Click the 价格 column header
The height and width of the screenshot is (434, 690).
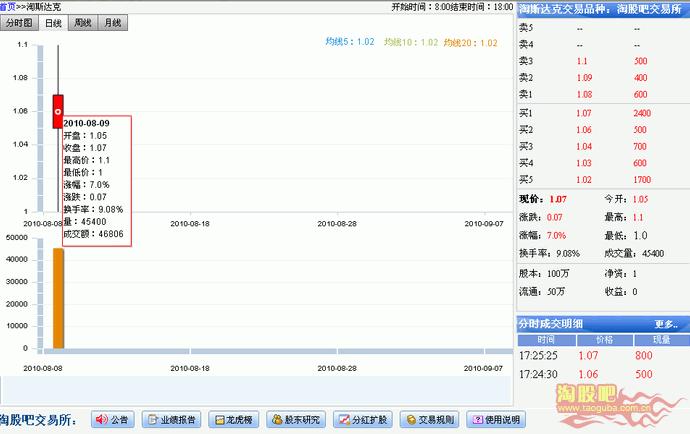(x=605, y=340)
